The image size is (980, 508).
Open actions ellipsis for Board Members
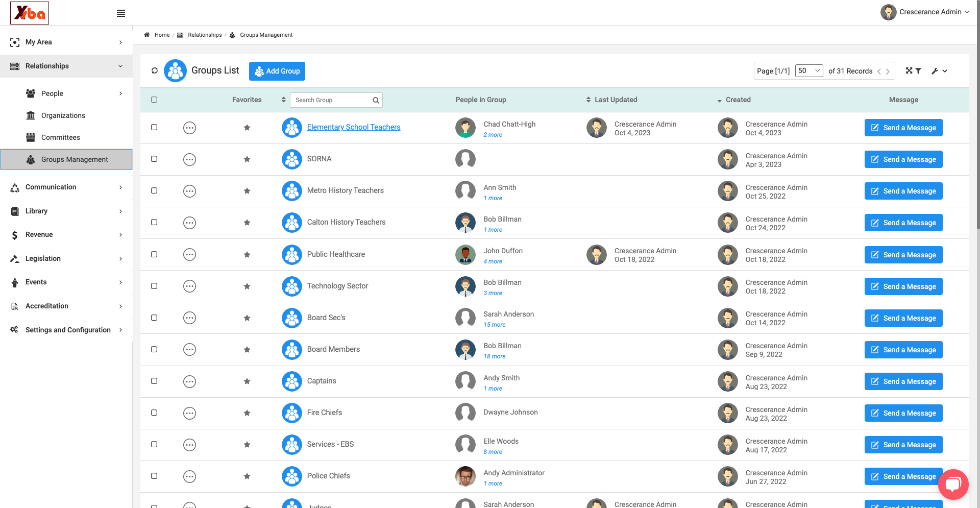(x=189, y=350)
